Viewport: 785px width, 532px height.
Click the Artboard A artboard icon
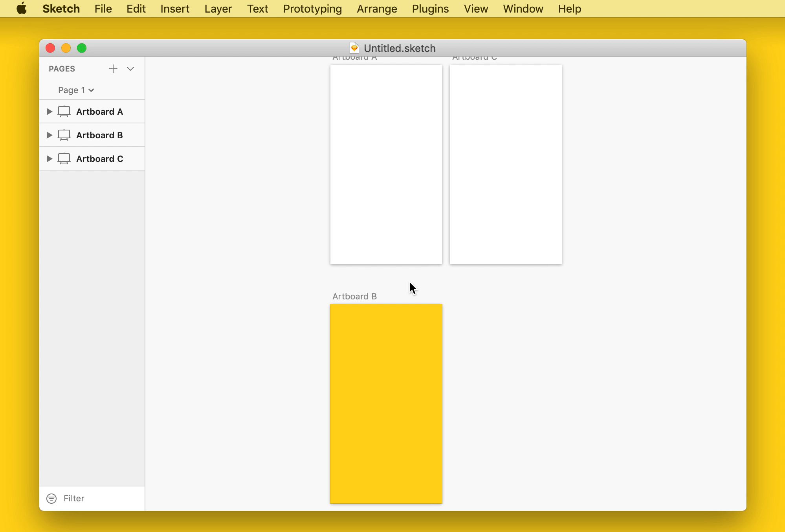coord(64,112)
